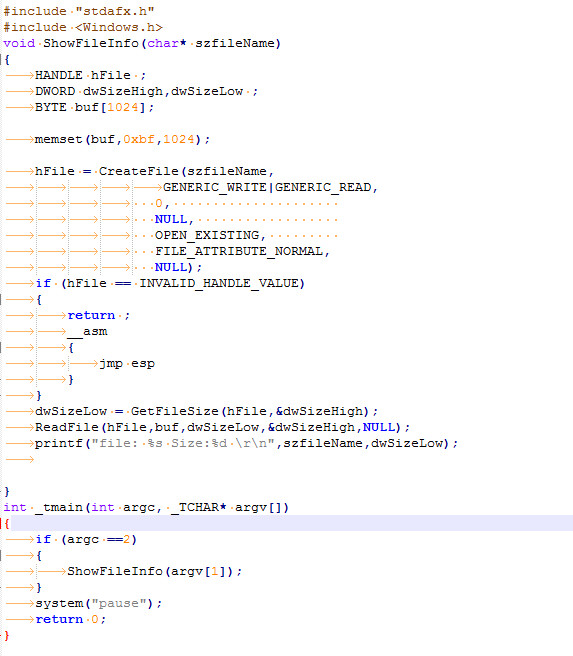Click the FILE_ATTRIBUTE_NORMAL argument

click(242, 251)
